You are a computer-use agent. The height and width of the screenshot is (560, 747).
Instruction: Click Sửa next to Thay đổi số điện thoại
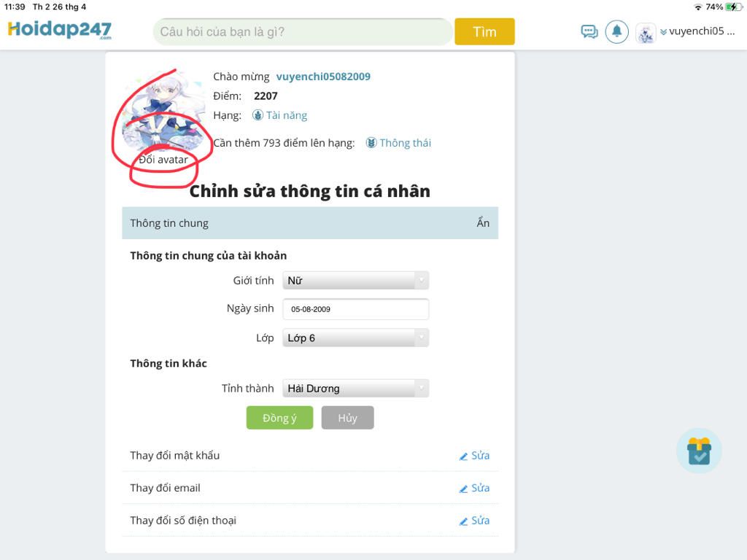click(x=480, y=520)
